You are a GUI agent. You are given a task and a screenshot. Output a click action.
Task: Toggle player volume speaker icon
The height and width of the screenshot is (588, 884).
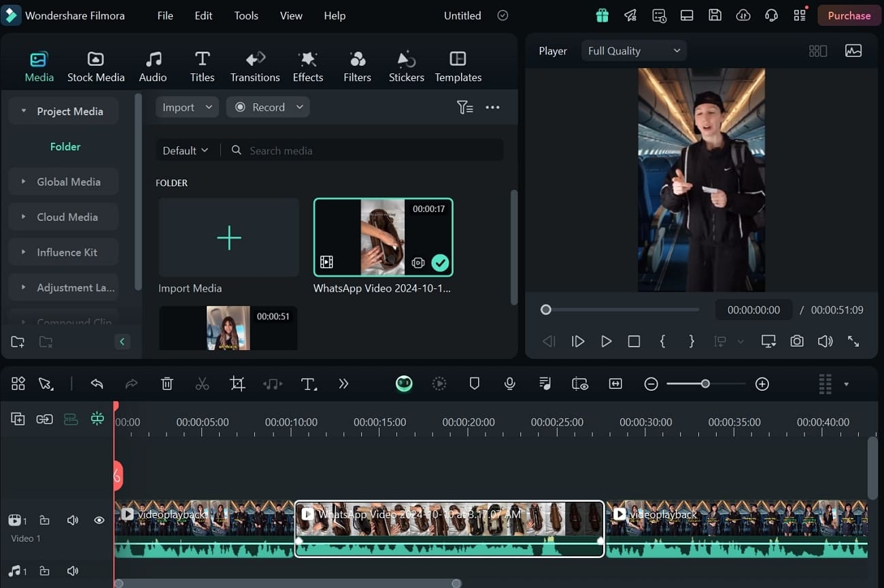(x=825, y=341)
